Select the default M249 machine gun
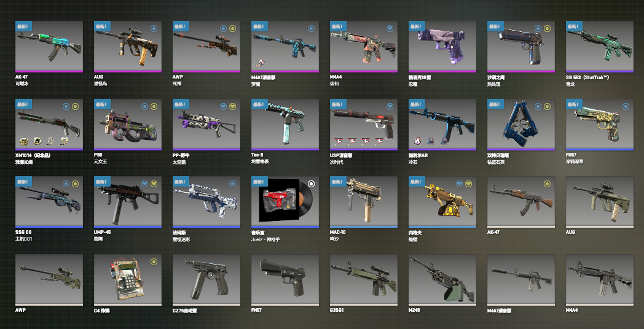The image size is (644, 329). pos(442,280)
